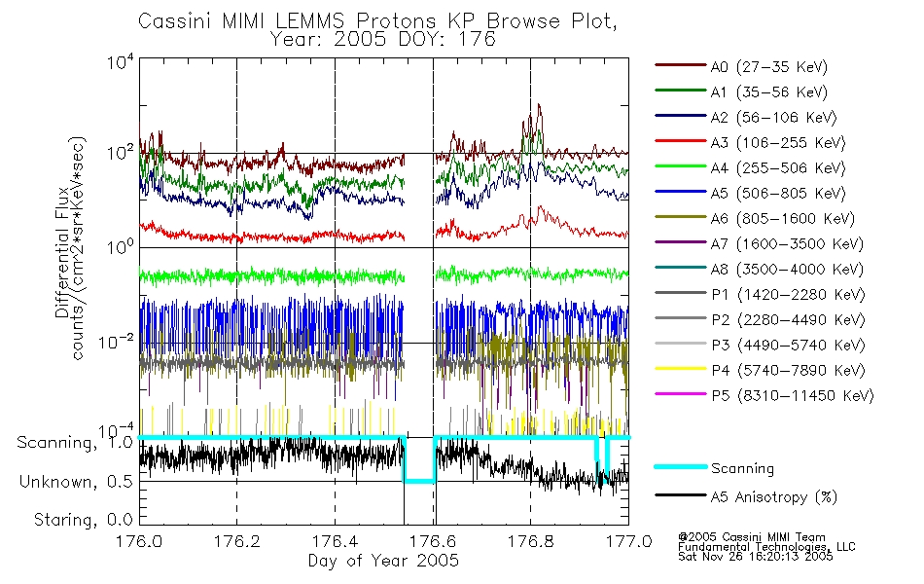Click the yellow P4 legend line swatch
The height and width of the screenshot is (584, 924).
(680, 369)
